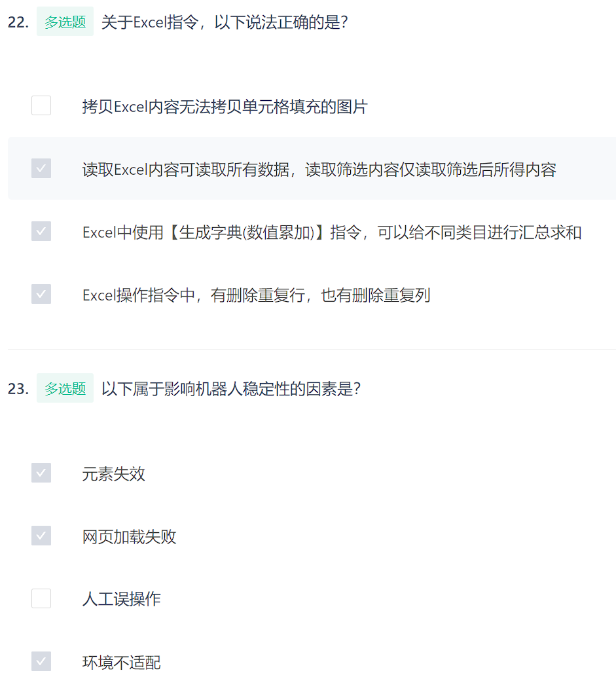616x696 pixels.
Task: Click the 多选题 tag on question 23
Action: [65, 388]
